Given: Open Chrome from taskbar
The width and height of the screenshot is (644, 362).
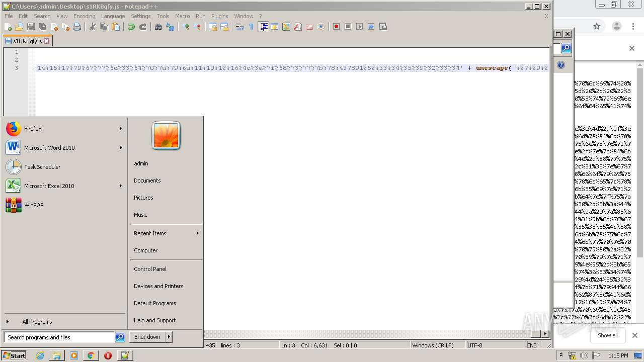Looking at the screenshot, I should (91, 355).
